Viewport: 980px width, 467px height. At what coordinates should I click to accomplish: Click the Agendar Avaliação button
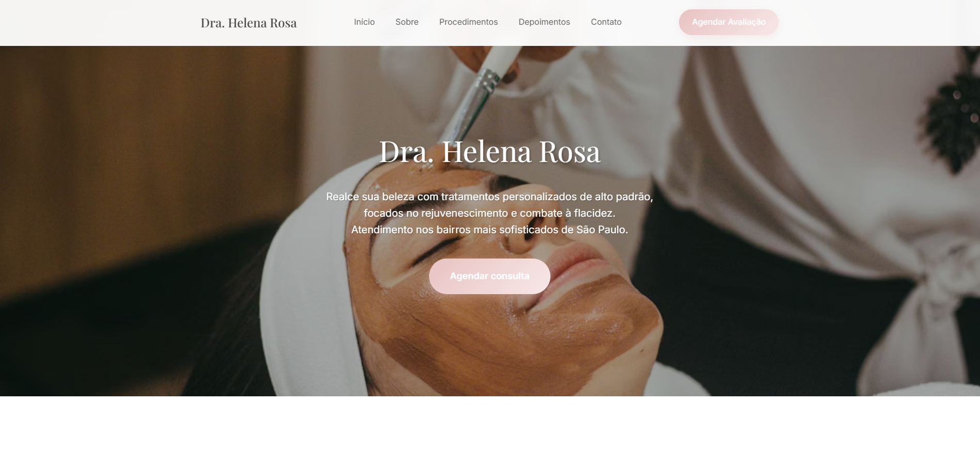729,22
